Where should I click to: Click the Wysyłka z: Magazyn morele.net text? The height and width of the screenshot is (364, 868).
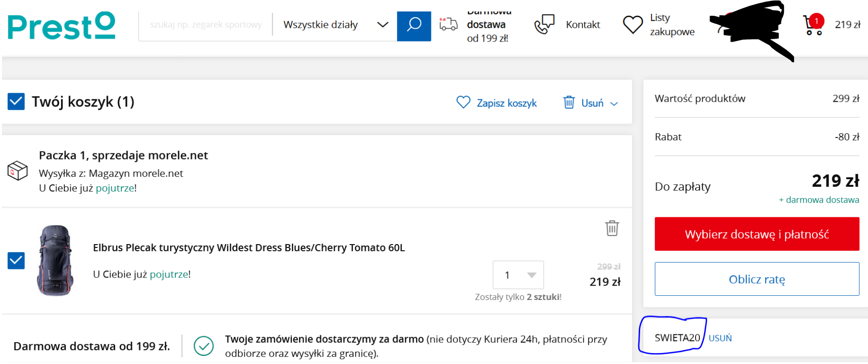tap(111, 173)
